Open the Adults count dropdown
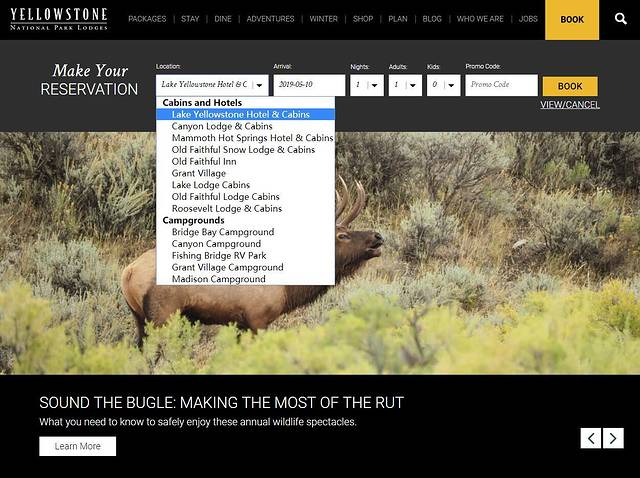This screenshot has width=640, height=478. coord(405,86)
